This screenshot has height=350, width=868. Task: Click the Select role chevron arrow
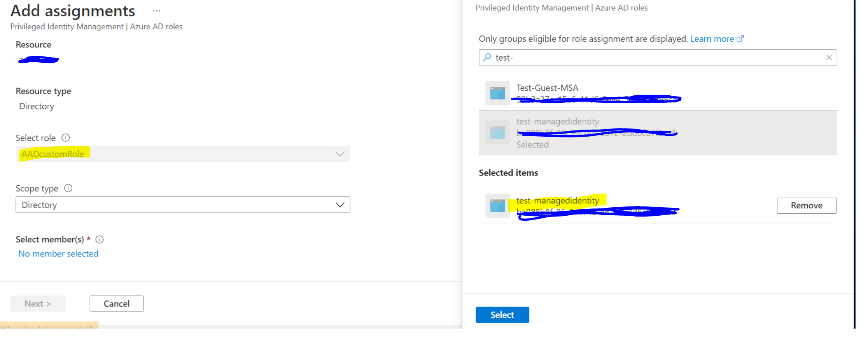click(x=340, y=154)
